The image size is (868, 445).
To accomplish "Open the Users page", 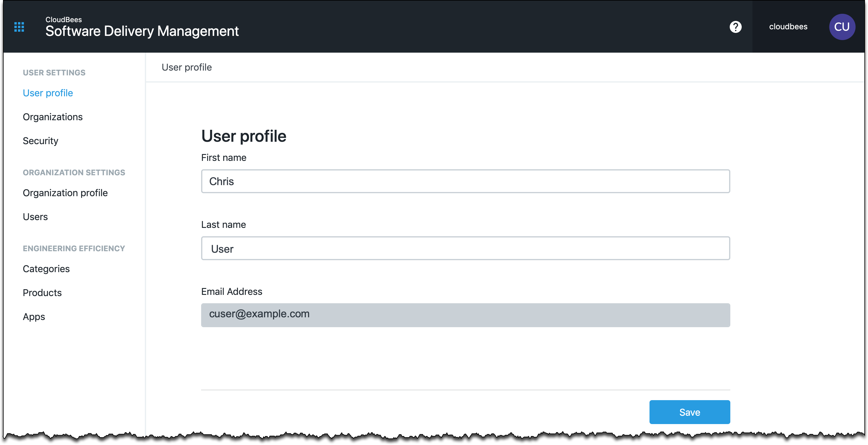I will [x=35, y=217].
